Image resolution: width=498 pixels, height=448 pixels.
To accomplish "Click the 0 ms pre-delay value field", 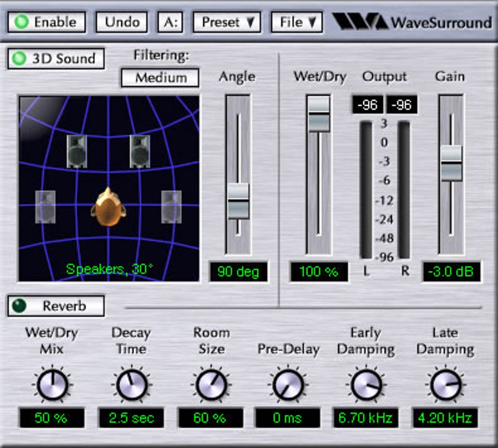I will [288, 418].
